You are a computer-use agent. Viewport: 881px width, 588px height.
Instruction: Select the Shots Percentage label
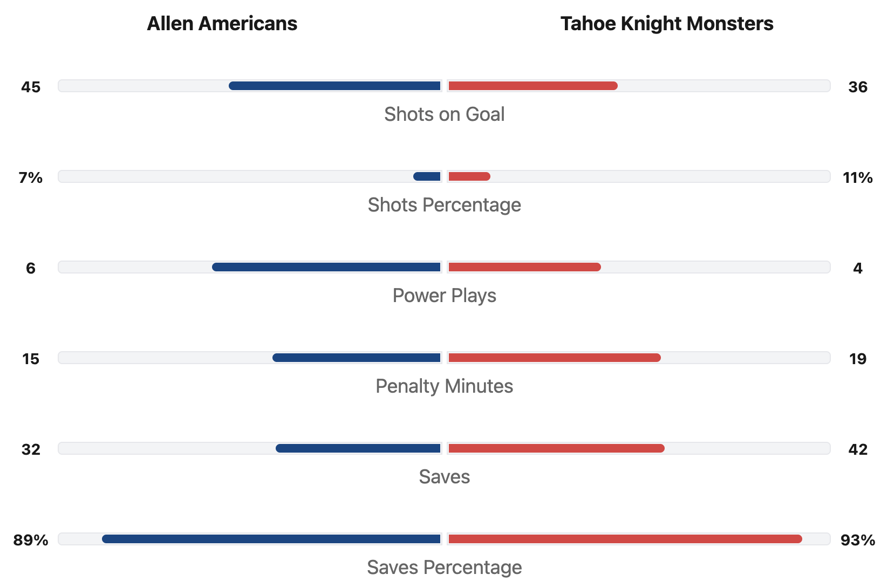(x=444, y=205)
